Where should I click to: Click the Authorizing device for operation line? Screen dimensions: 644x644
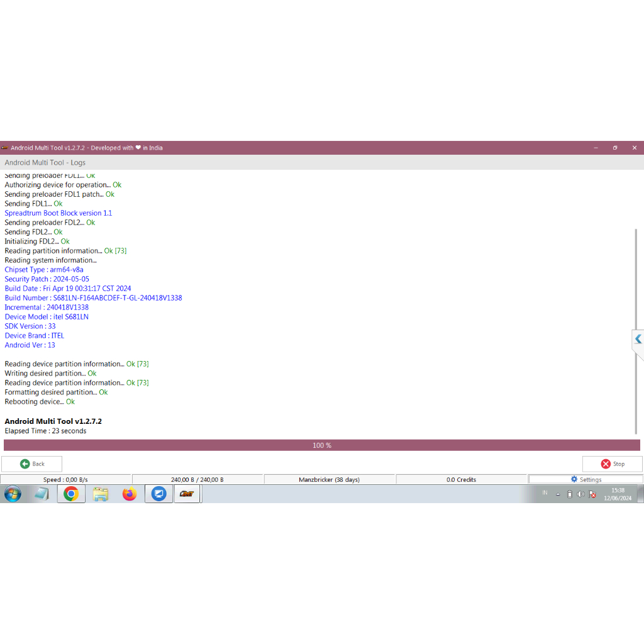(63, 185)
